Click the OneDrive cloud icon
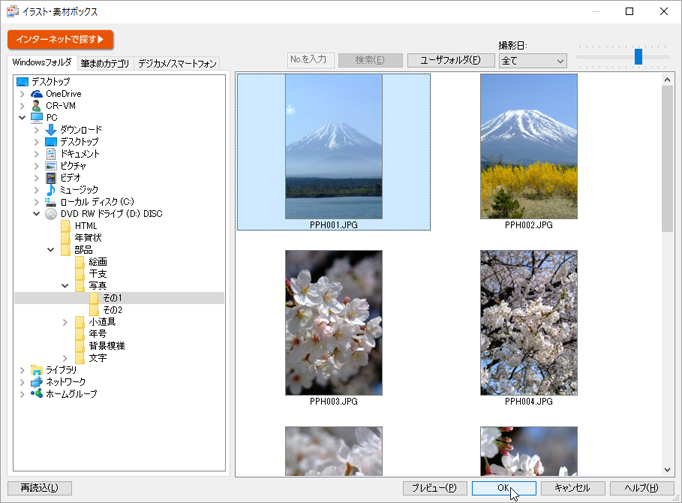 [37, 94]
